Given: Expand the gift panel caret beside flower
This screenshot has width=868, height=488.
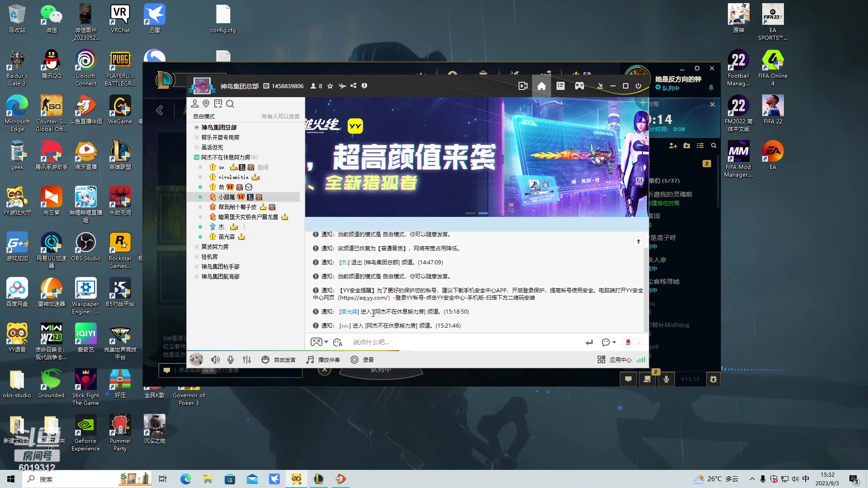Looking at the screenshot, I should point(639,343).
